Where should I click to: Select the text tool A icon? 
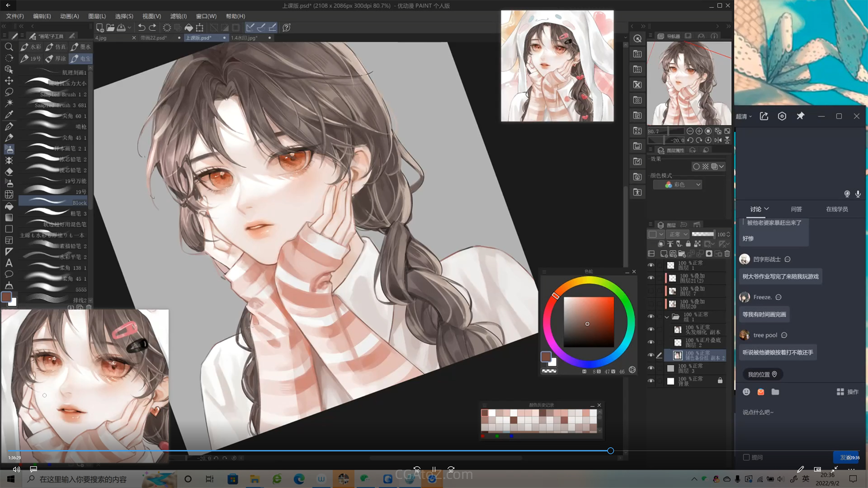click(9, 263)
